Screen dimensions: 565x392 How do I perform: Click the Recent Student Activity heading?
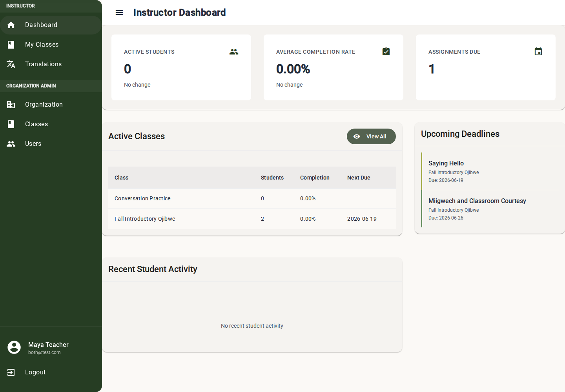click(x=153, y=269)
